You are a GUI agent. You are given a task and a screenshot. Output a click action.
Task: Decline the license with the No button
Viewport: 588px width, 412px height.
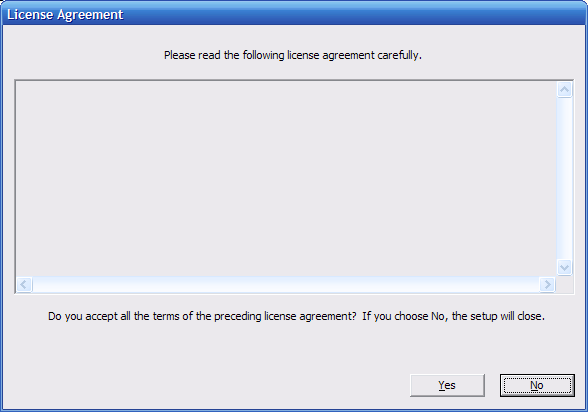537,385
